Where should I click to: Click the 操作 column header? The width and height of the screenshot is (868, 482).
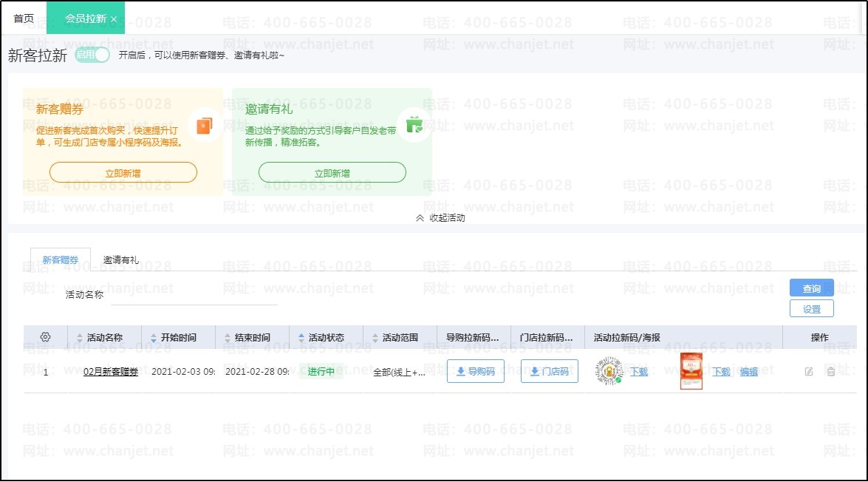[820, 337]
